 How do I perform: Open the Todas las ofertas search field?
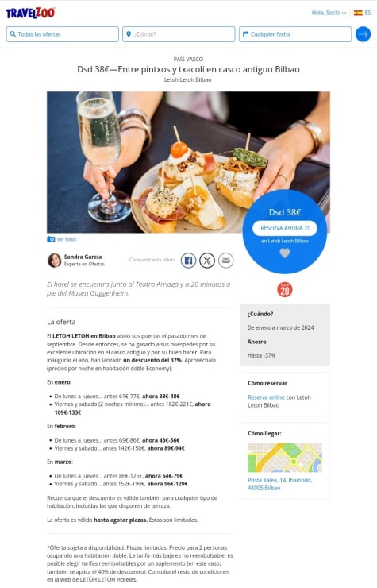62,34
